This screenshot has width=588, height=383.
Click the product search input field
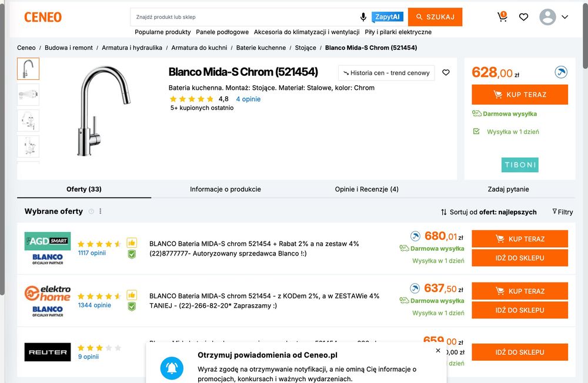[x=244, y=17]
